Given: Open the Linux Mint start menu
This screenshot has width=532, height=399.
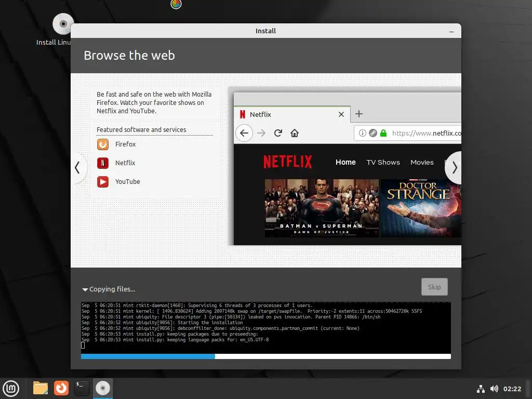Looking at the screenshot, I should coord(11,389).
